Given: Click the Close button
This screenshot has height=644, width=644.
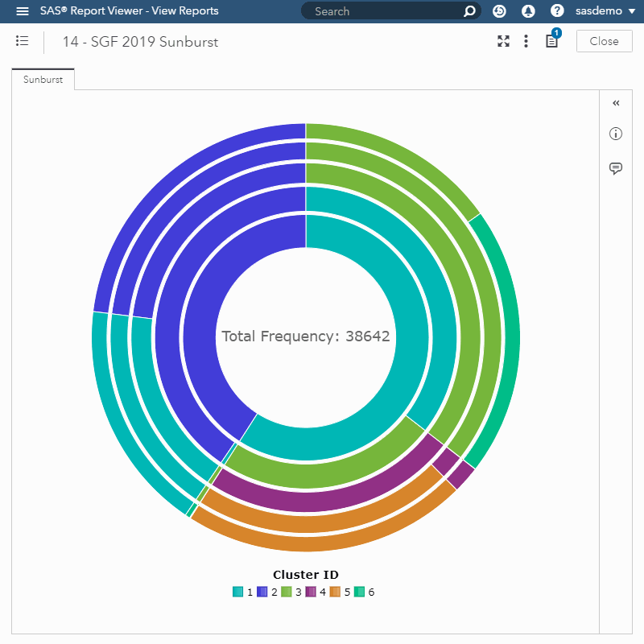Looking at the screenshot, I should point(604,41).
